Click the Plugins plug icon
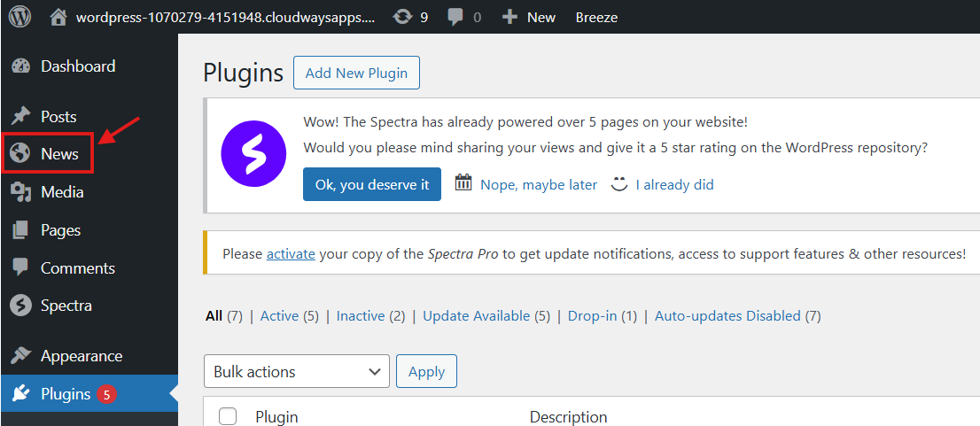The image size is (980, 426). coord(20,394)
